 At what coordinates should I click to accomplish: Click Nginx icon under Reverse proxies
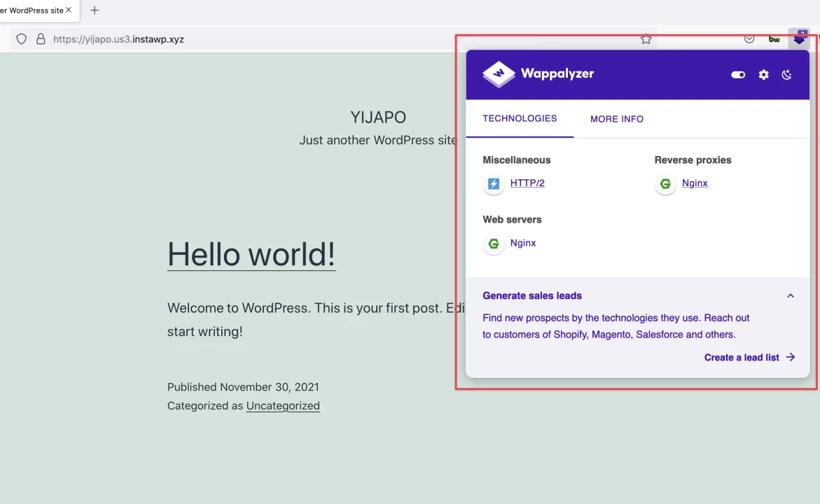coord(665,183)
